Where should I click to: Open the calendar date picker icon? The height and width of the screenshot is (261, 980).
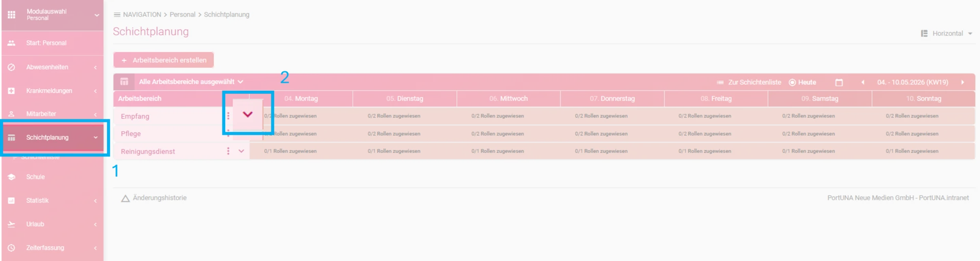839,83
